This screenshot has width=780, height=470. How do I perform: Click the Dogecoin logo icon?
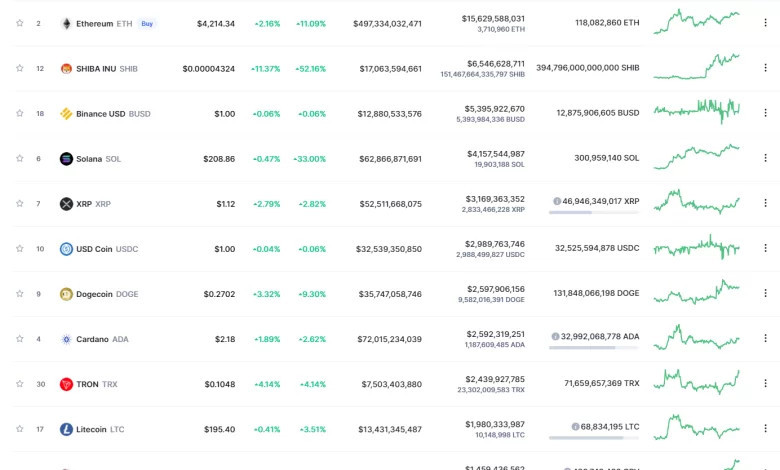66,294
